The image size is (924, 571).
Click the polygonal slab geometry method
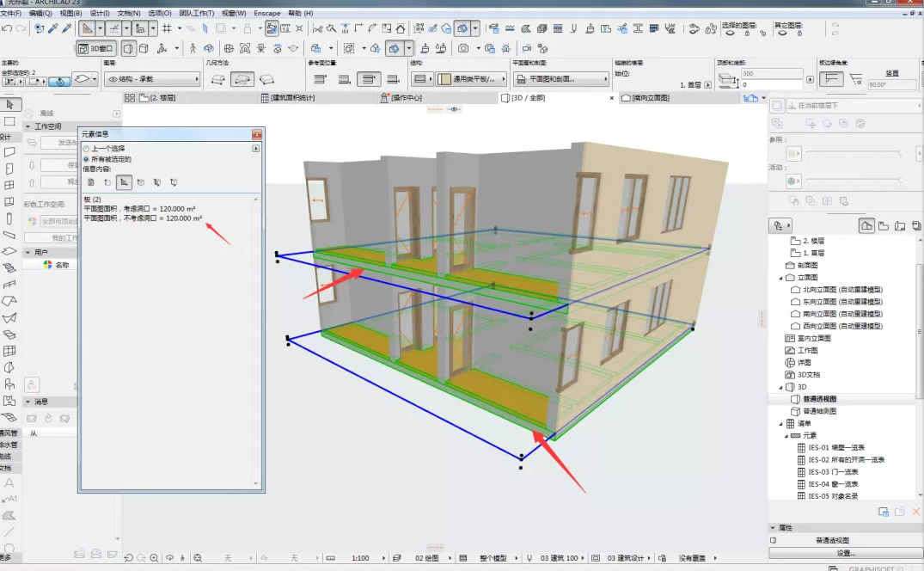pyautogui.click(x=218, y=79)
